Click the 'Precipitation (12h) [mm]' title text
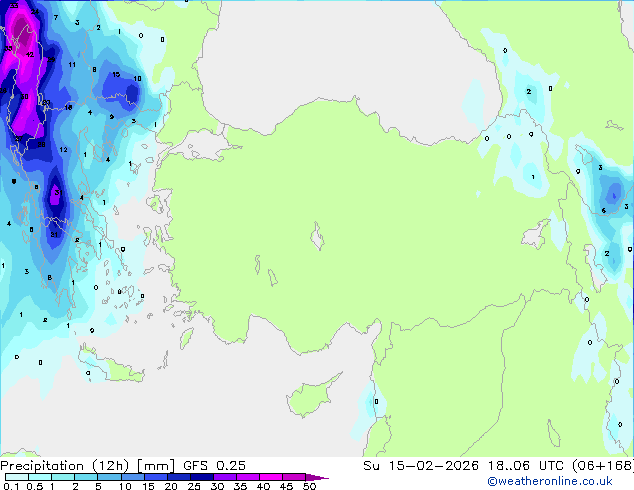 [x=87, y=466]
